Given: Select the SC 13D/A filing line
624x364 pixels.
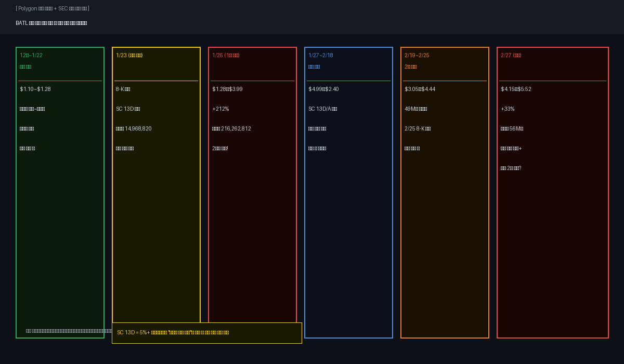Looking at the screenshot, I should 323,109.
